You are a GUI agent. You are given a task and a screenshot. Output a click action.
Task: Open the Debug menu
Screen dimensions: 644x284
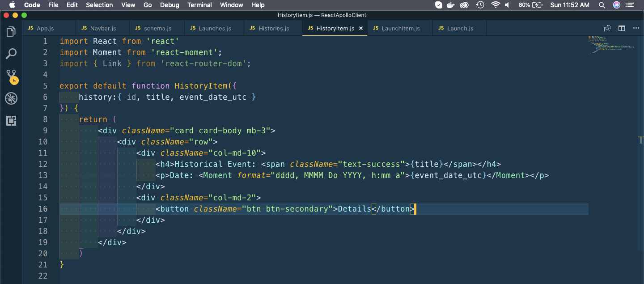[x=169, y=5]
